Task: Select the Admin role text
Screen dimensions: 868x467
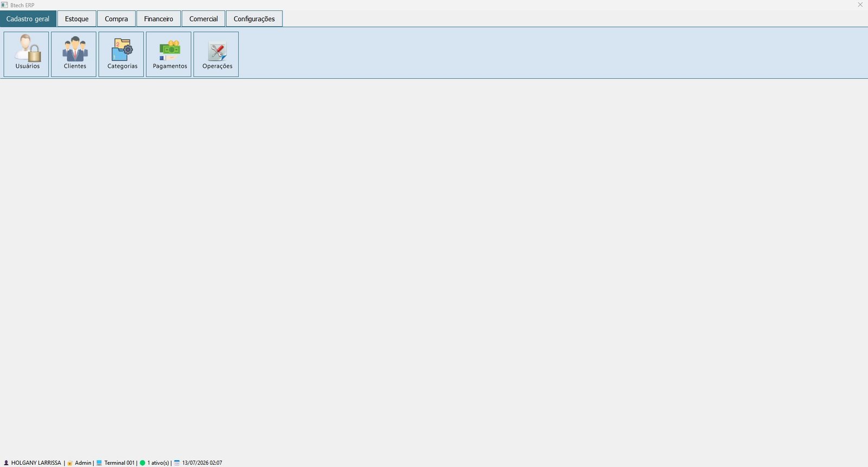Action: pos(83,463)
